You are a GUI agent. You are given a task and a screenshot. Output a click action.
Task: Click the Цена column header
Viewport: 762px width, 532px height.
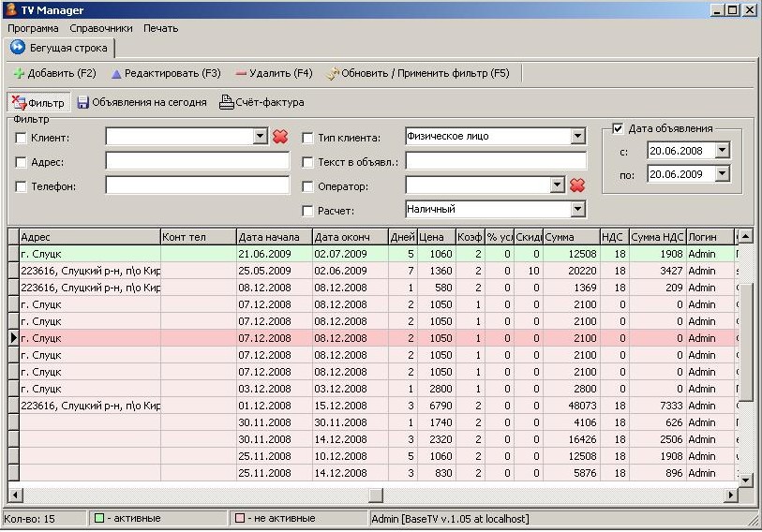pos(437,237)
